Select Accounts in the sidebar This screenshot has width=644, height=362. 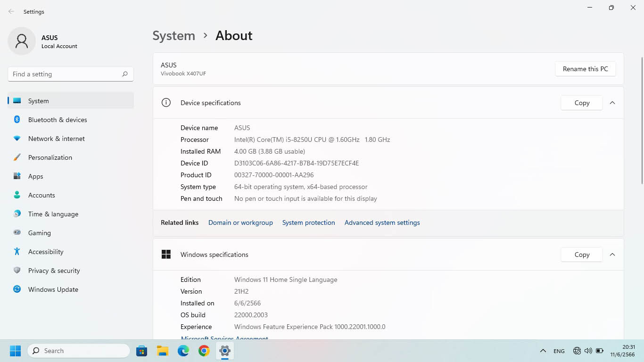(x=41, y=195)
